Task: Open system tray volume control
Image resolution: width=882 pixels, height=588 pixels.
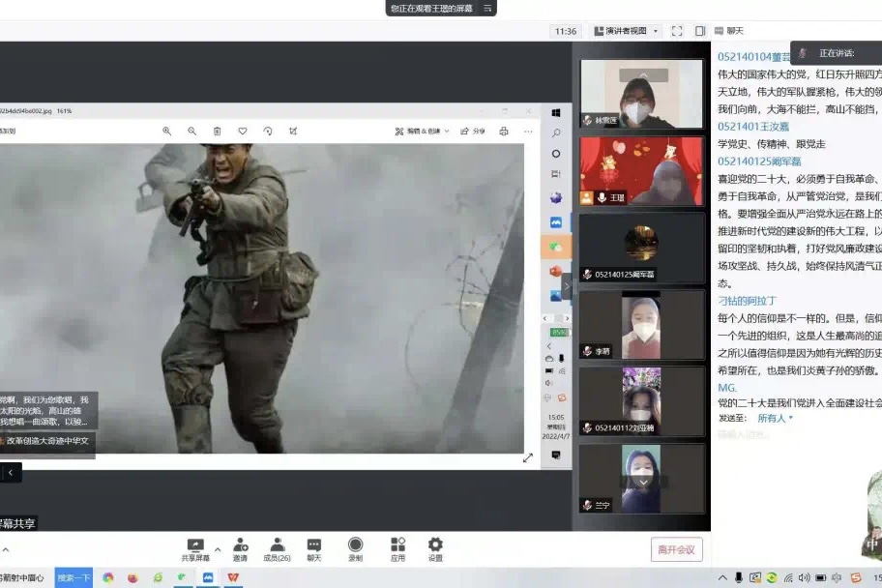Action: click(x=805, y=578)
